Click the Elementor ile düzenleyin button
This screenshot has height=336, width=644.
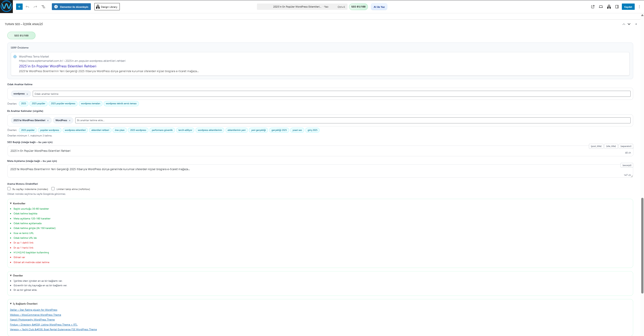71,7
